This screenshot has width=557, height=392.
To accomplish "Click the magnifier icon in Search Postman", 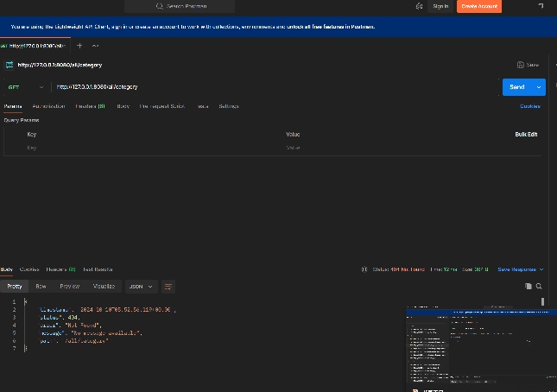I will pos(160,6).
